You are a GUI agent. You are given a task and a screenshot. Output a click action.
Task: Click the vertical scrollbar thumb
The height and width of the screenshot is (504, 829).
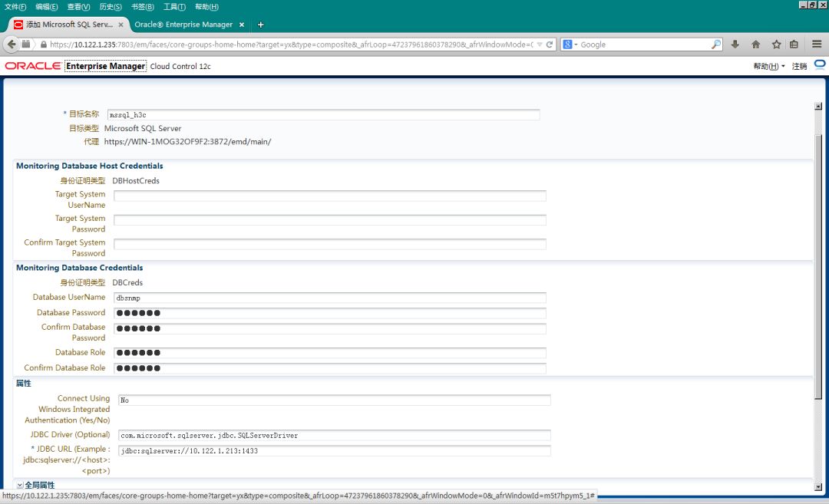(x=818, y=267)
